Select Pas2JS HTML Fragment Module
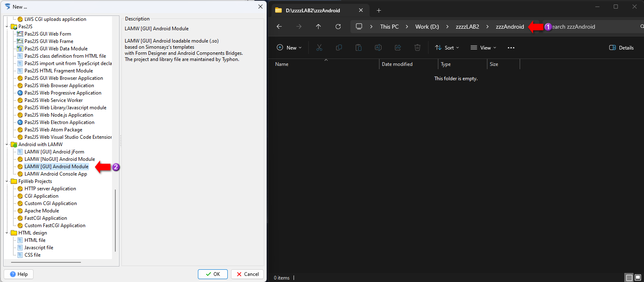The image size is (644, 282). (58, 71)
